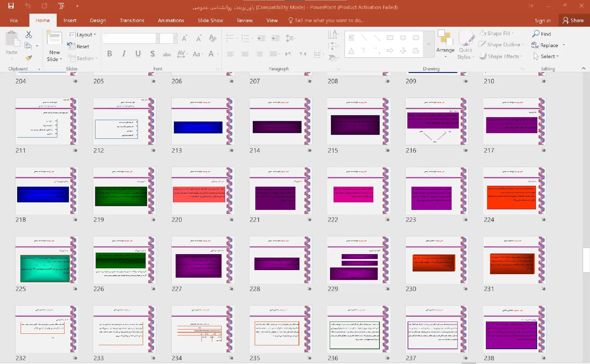The width and height of the screenshot is (590, 364).
Task: Collapse the ribbon with the chevron
Action: pos(583,68)
